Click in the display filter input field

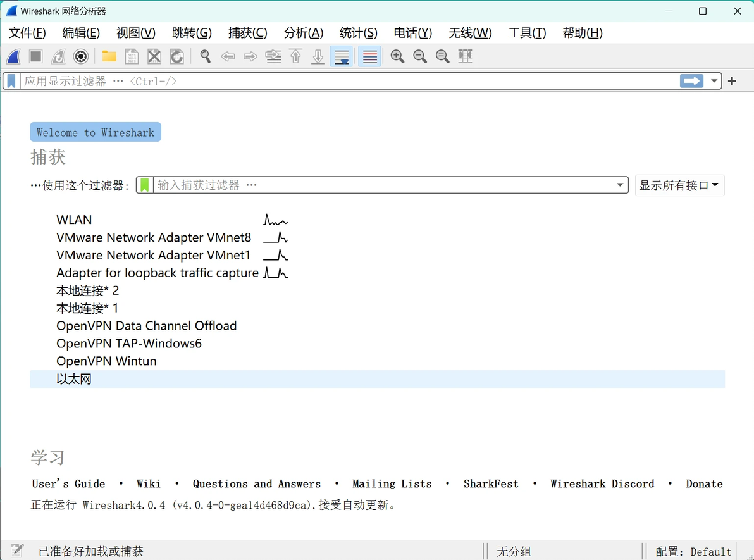(x=349, y=81)
